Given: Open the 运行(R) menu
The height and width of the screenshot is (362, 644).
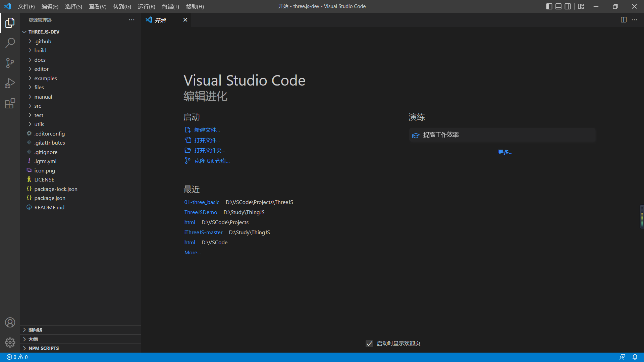Looking at the screenshot, I should 147,6.
